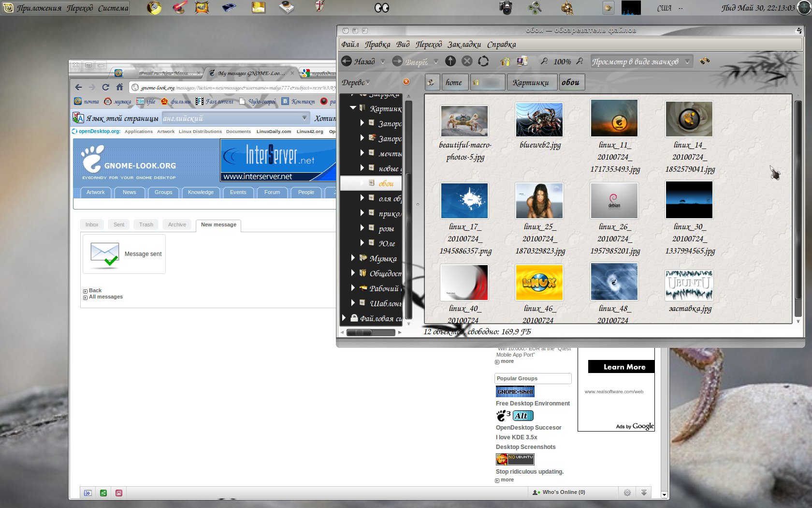This screenshot has height=508, width=812.
Task: Select the обои folder in tree
Action: pos(371,183)
